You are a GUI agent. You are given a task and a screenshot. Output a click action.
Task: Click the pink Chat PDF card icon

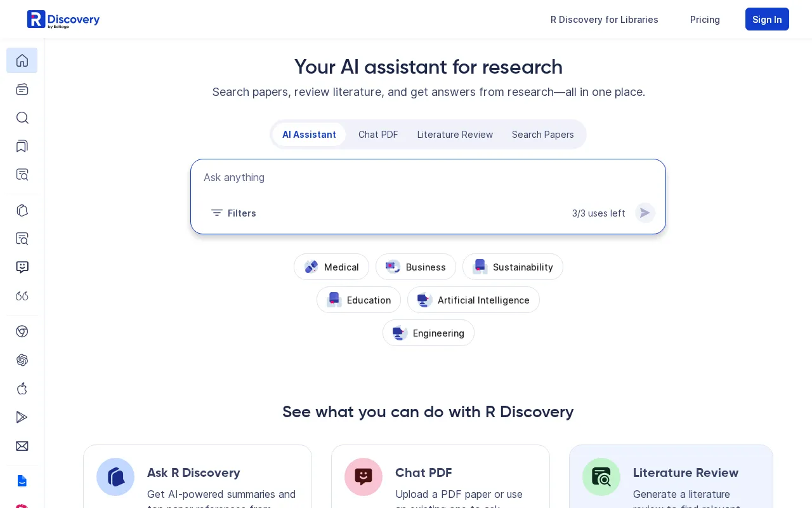click(363, 477)
